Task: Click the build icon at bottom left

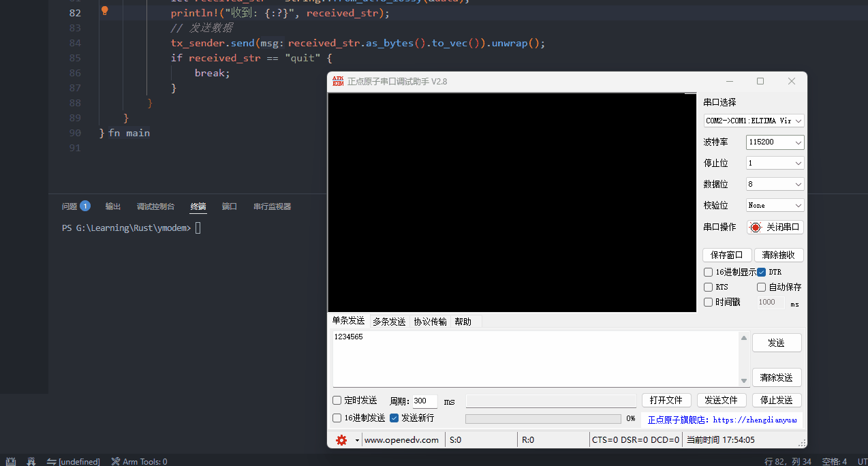Action: tap(10, 461)
